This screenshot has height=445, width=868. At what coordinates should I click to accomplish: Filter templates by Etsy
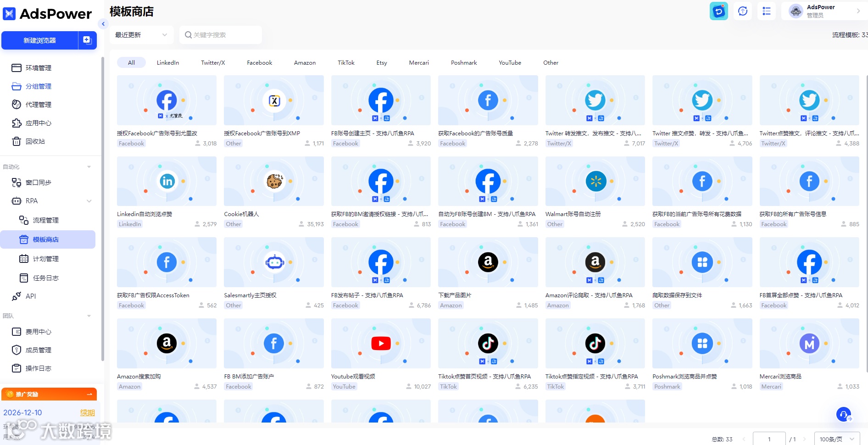(382, 63)
